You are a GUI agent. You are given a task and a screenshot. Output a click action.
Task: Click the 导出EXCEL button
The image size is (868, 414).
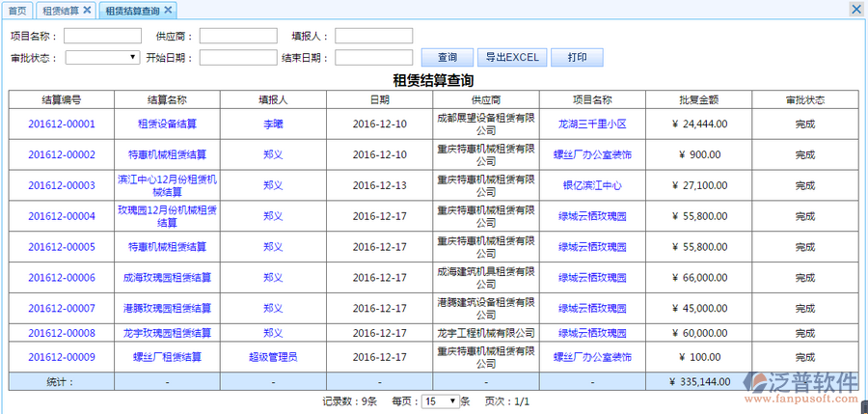coord(512,58)
